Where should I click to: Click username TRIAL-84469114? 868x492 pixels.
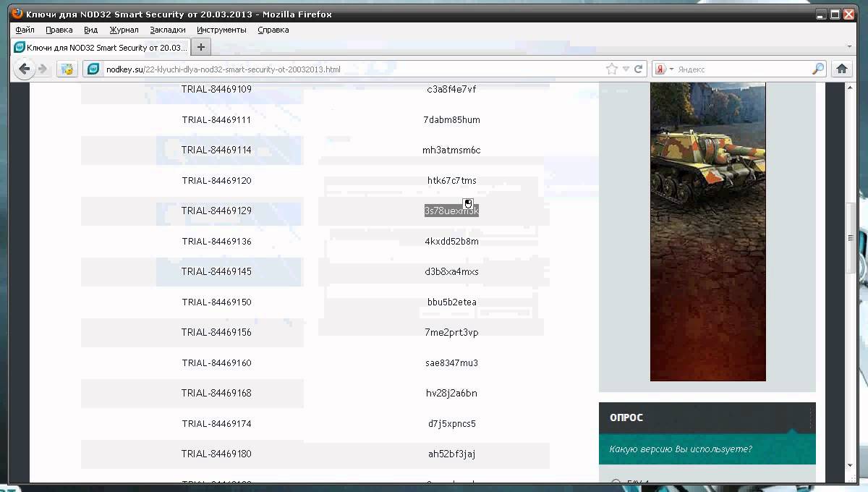[216, 150]
